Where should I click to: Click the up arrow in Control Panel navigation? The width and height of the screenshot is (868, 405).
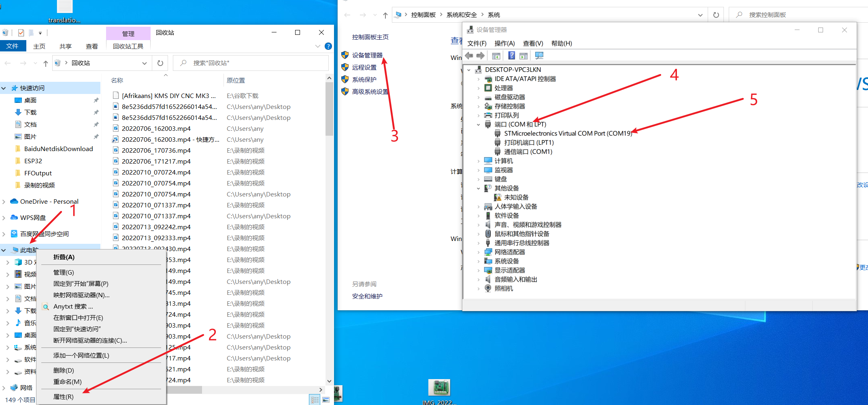pyautogui.click(x=385, y=15)
